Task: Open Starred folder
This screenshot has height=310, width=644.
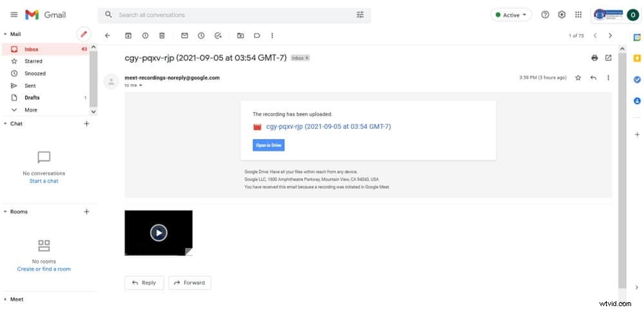Action: [45, 61]
